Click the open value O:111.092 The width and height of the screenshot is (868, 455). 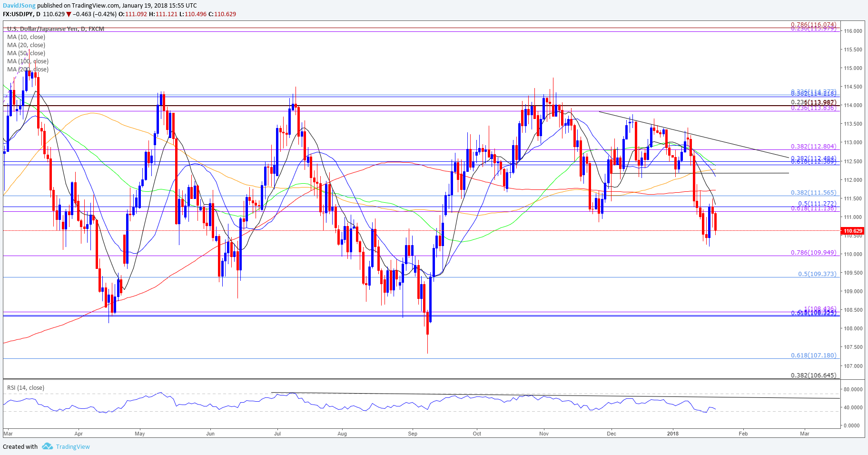point(133,14)
